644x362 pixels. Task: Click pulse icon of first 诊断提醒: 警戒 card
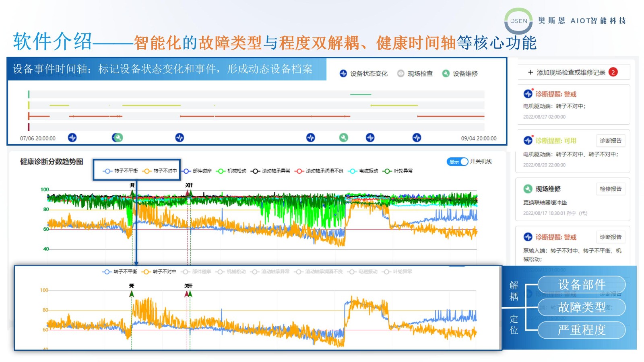click(528, 94)
